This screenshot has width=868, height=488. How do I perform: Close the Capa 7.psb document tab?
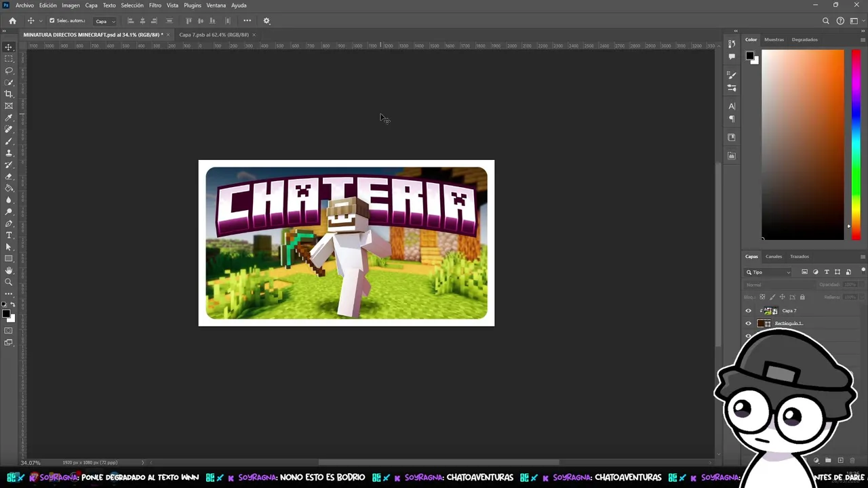254,35
